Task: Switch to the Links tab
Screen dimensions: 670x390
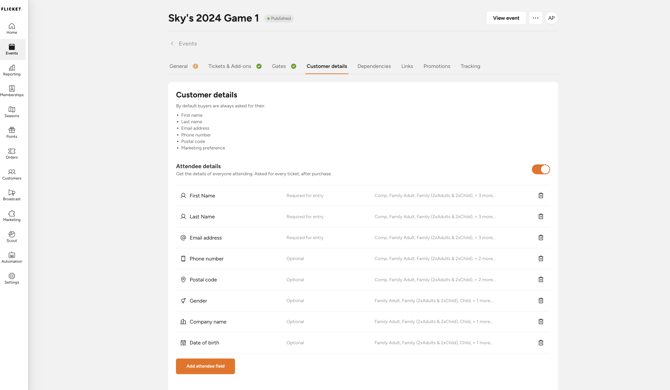Action: point(407,66)
